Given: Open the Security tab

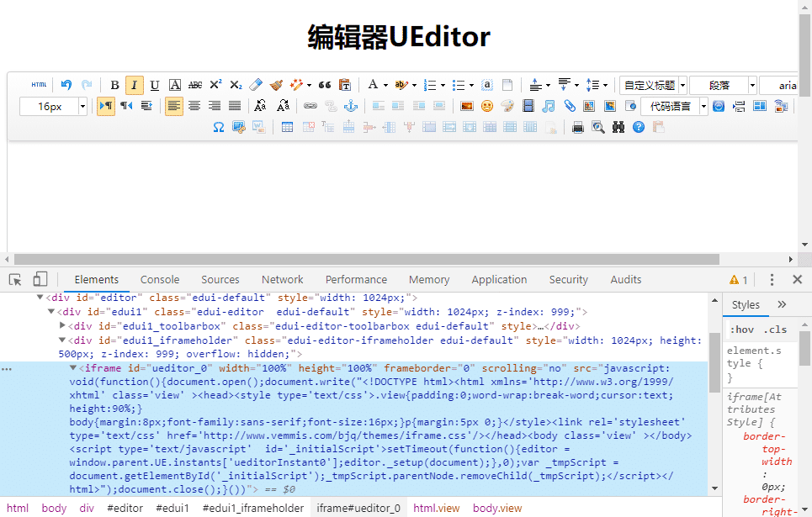Looking at the screenshot, I should click(568, 279).
